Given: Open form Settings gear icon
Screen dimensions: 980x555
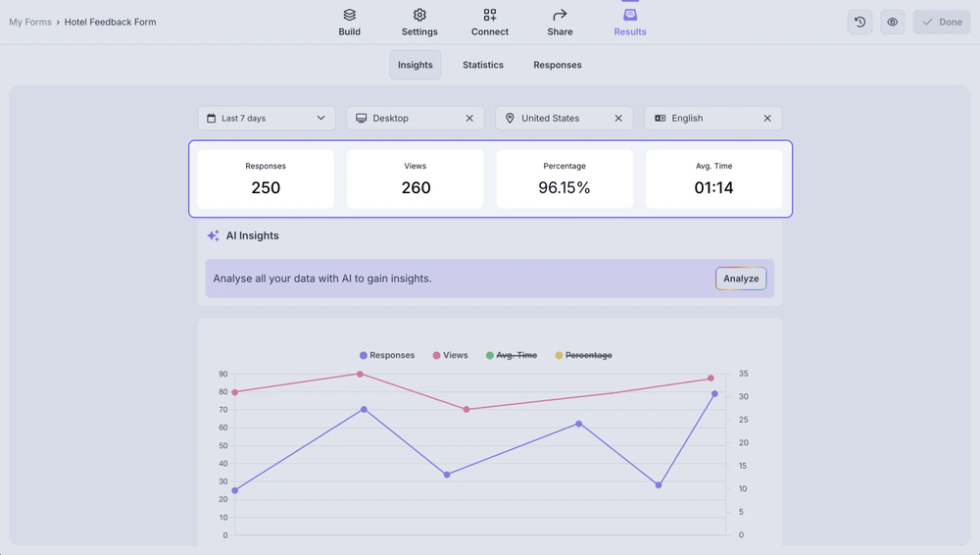Looking at the screenshot, I should (x=419, y=15).
